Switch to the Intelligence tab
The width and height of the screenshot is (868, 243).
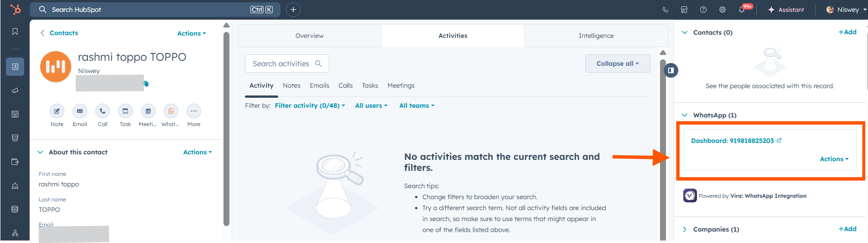pos(596,36)
